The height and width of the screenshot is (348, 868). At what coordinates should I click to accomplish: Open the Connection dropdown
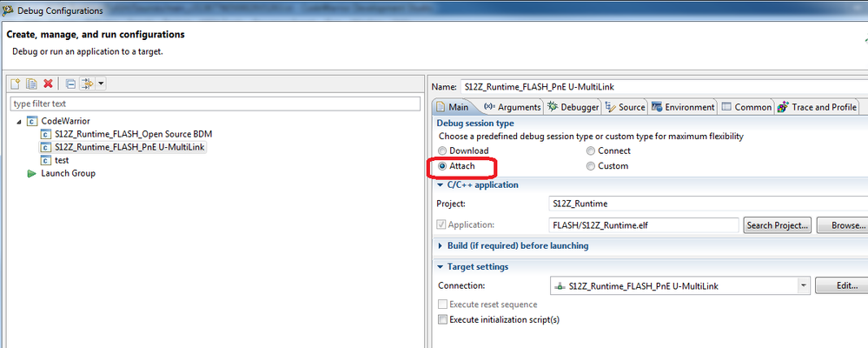pyautogui.click(x=803, y=286)
